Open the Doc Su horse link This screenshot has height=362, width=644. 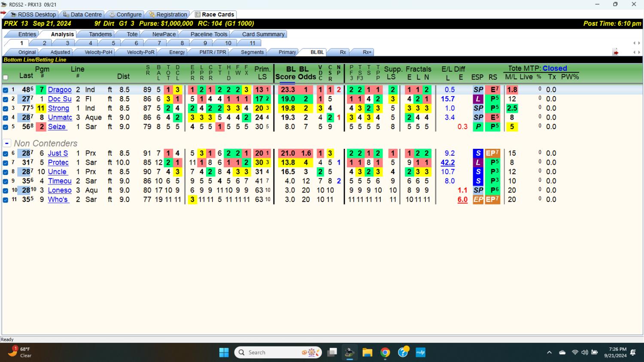[60, 99]
